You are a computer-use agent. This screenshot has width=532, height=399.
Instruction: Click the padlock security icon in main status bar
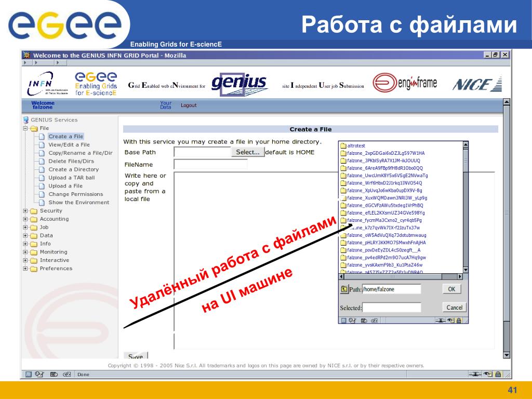point(498,374)
